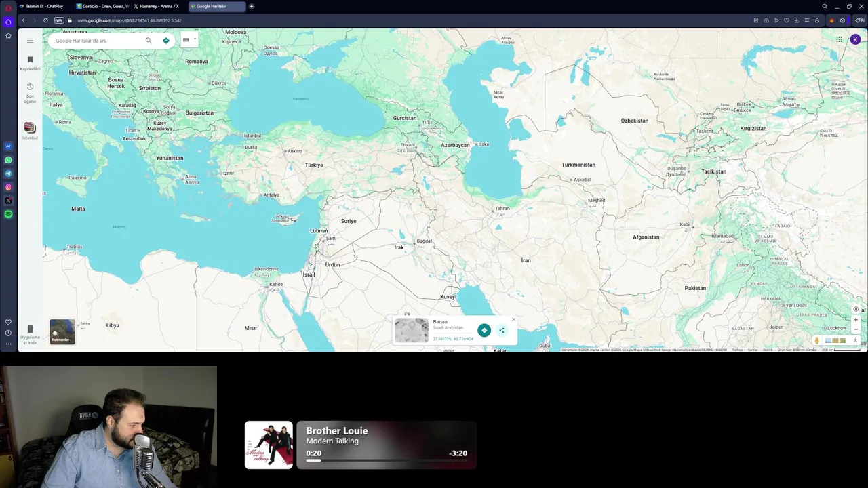This screenshot has width=868, height=488.
Task: Open the extensions cube icon
Action: (843, 20)
